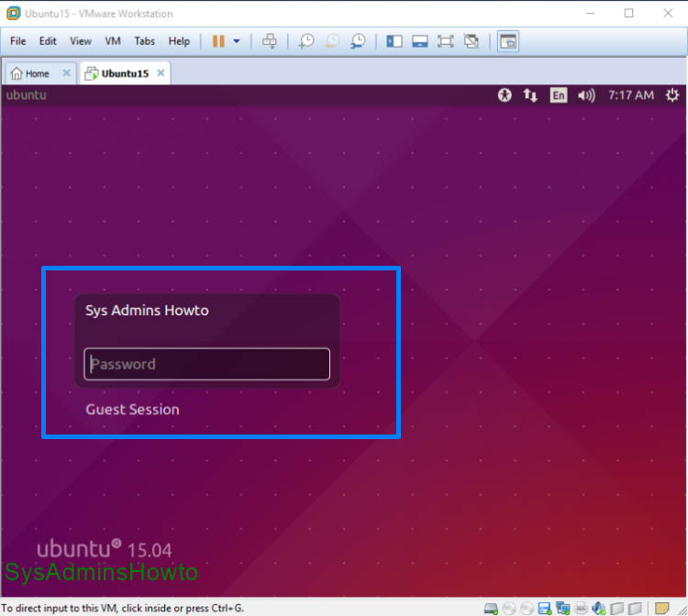Open the Tabs menu
688x616 pixels.
click(x=144, y=40)
